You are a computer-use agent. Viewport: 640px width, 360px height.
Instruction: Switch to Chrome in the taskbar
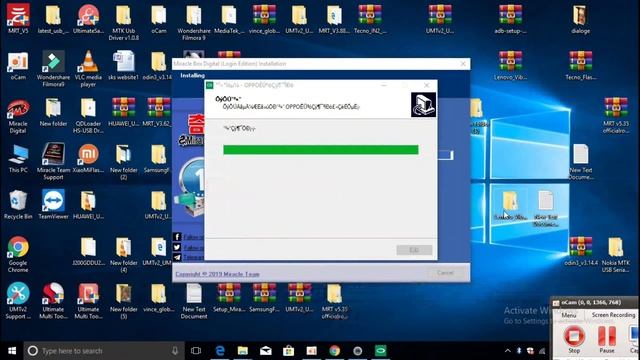click(335, 351)
